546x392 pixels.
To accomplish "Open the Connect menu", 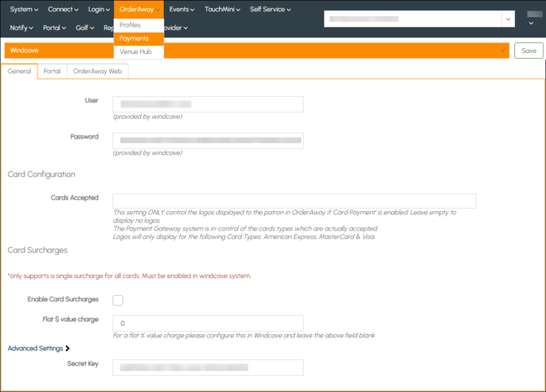I will pyautogui.click(x=63, y=10).
